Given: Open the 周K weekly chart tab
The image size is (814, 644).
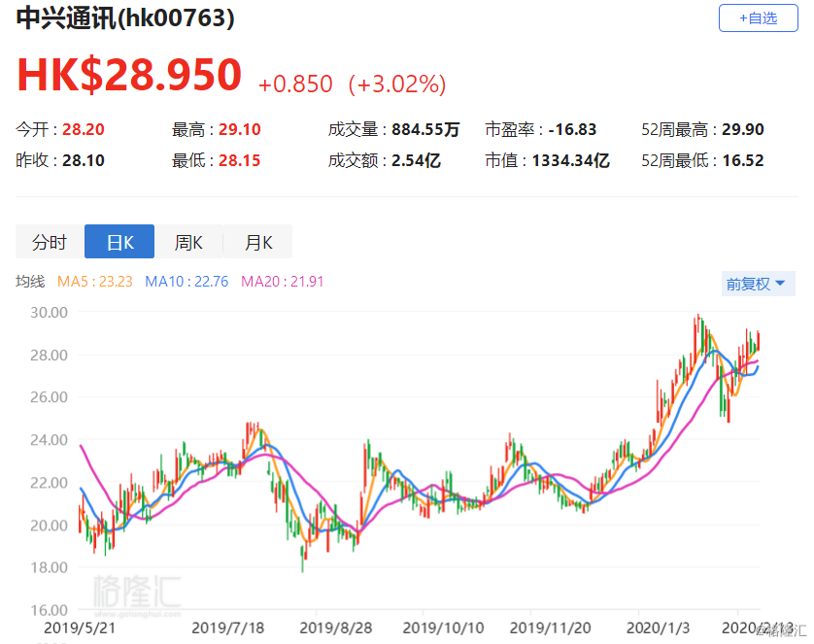Looking at the screenshot, I should (x=188, y=242).
